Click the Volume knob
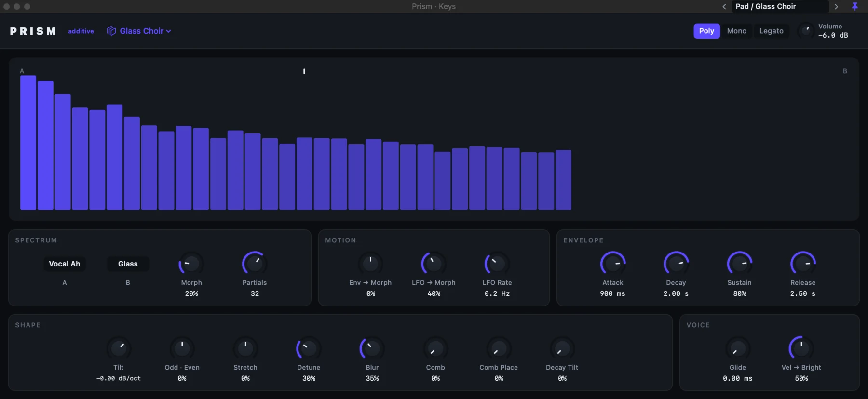Image resolution: width=868 pixels, height=399 pixels. [x=806, y=31]
